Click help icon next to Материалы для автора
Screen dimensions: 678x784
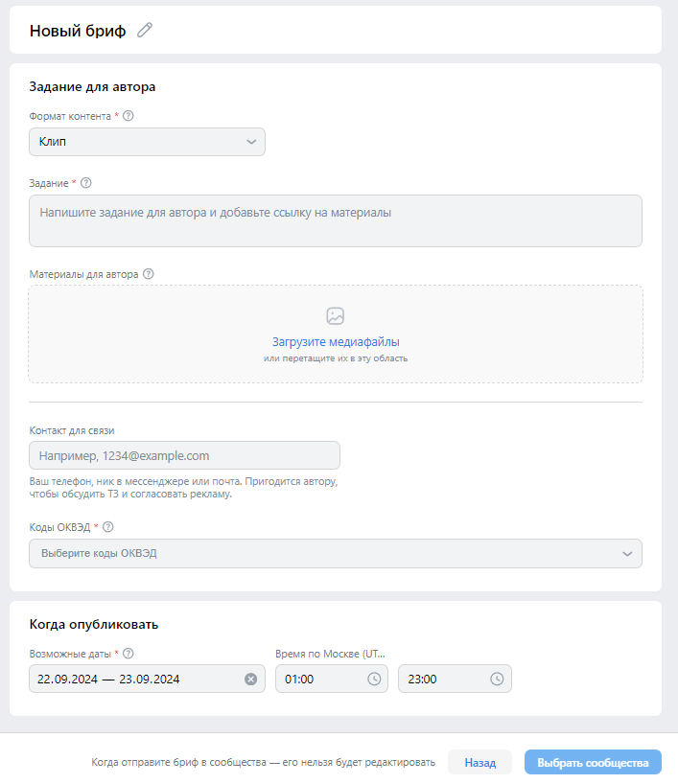coord(148,274)
